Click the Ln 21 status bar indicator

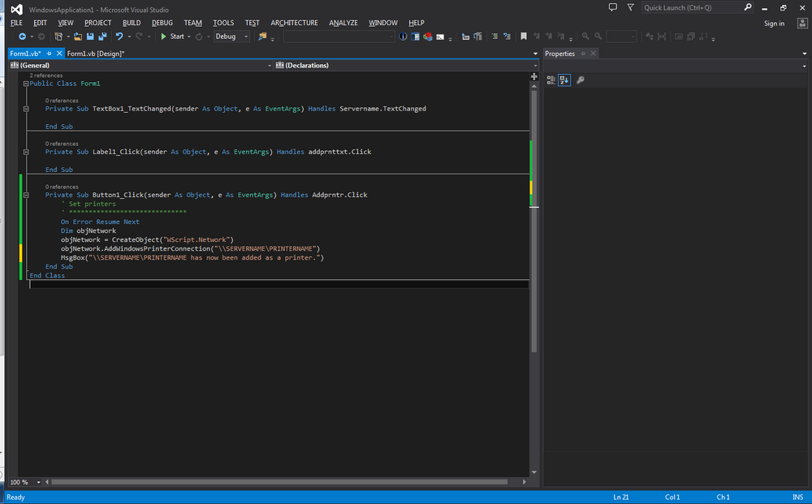coord(621,498)
